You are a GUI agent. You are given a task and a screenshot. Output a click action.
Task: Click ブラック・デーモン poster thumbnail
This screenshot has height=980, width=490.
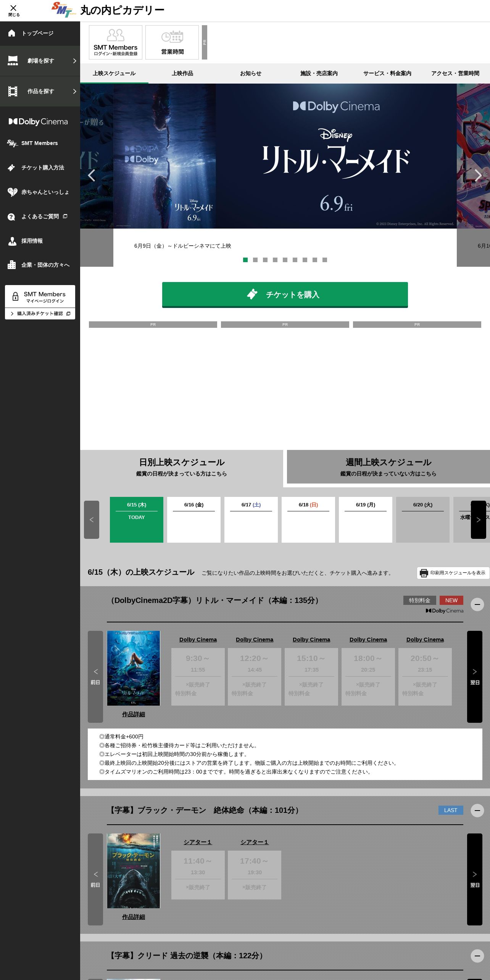134,871
